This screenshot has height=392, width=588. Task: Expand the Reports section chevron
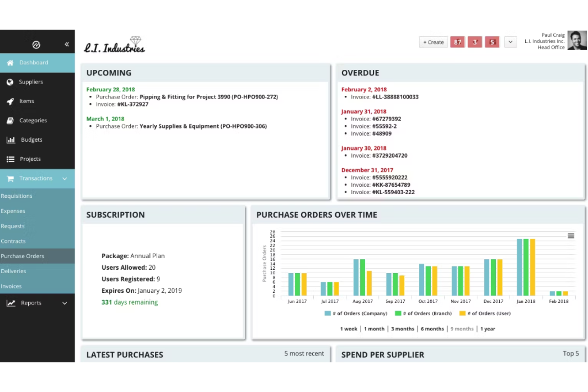tap(64, 303)
